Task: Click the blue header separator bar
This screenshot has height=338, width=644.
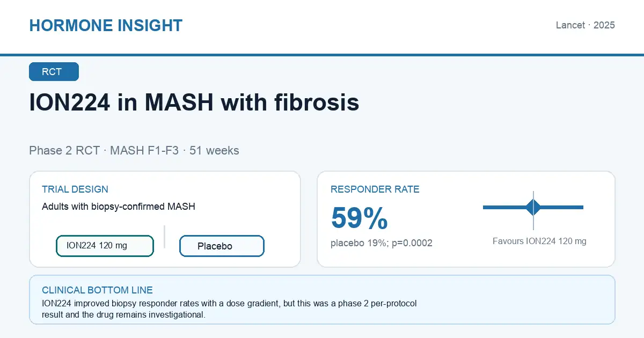Action: (322, 55)
